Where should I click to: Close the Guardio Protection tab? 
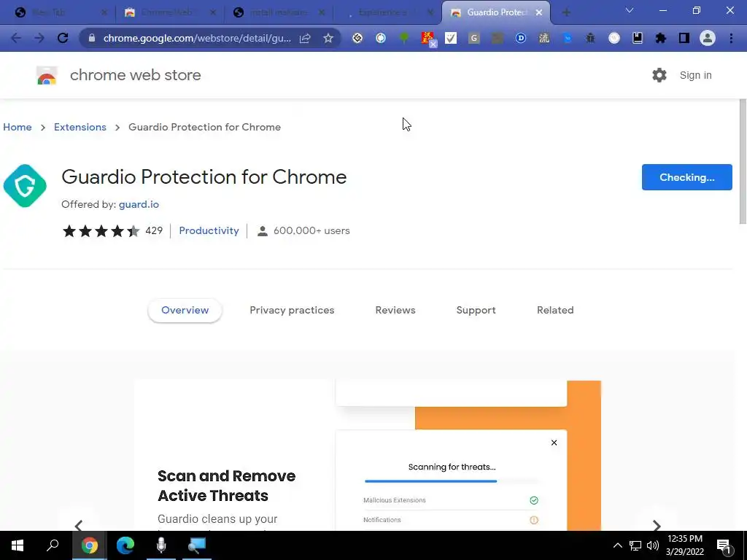[539, 12]
